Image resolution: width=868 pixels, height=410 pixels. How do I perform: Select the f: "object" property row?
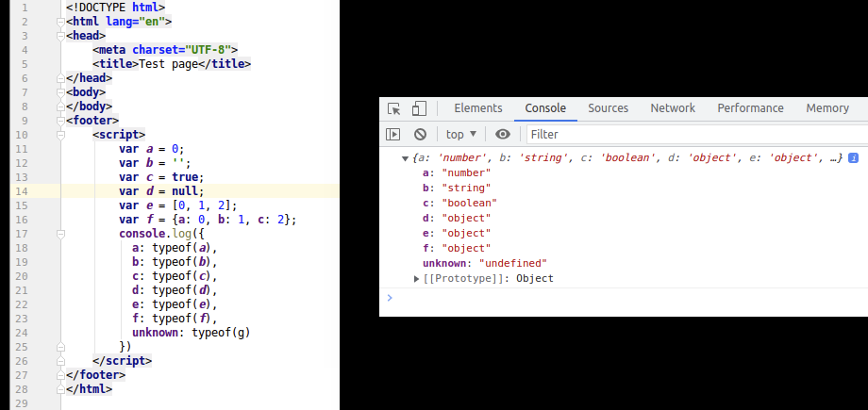click(x=457, y=249)
